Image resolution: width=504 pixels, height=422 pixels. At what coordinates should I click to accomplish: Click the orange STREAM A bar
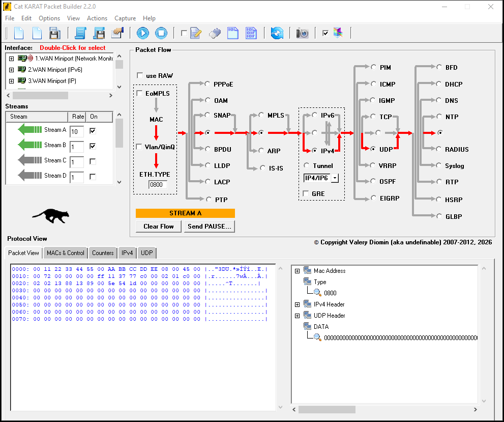point(185,213)
